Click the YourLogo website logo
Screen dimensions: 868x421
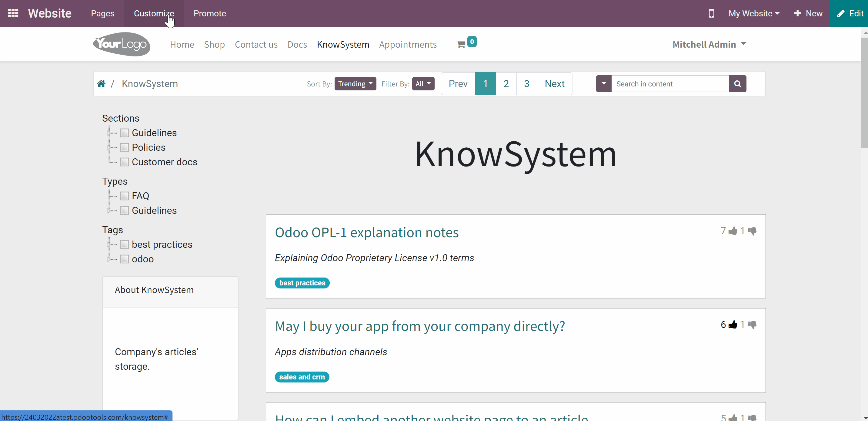pyautogui.click(x=121, y=44)
